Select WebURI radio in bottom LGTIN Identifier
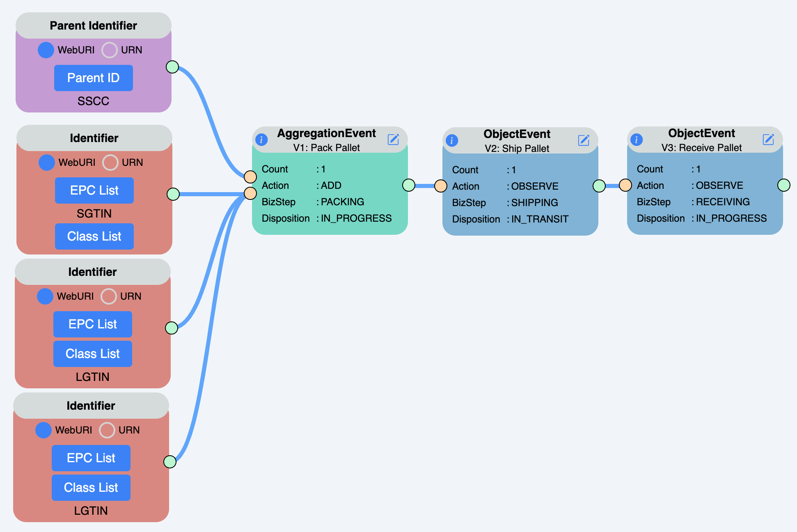Screen dimensions: 797x532 (44, 430)
